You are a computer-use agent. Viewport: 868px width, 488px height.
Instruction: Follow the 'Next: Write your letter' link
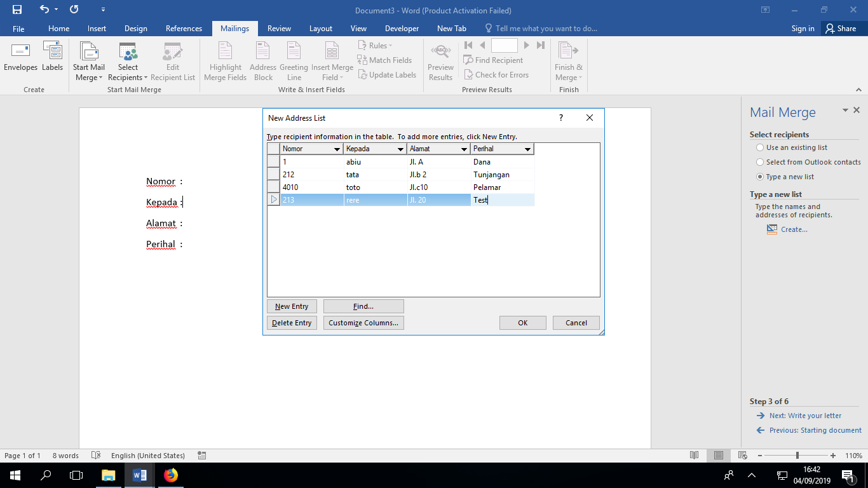click(x=805, y=416)
